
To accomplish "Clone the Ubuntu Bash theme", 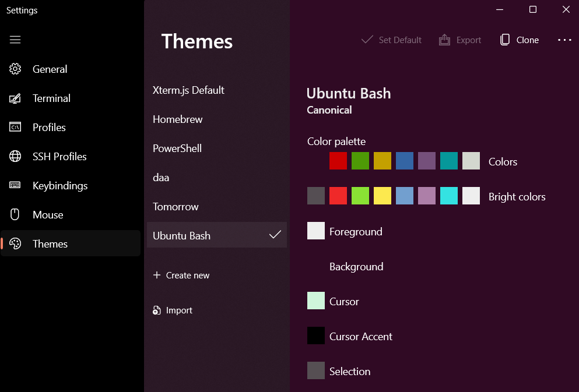I will (x=520, y=40).
